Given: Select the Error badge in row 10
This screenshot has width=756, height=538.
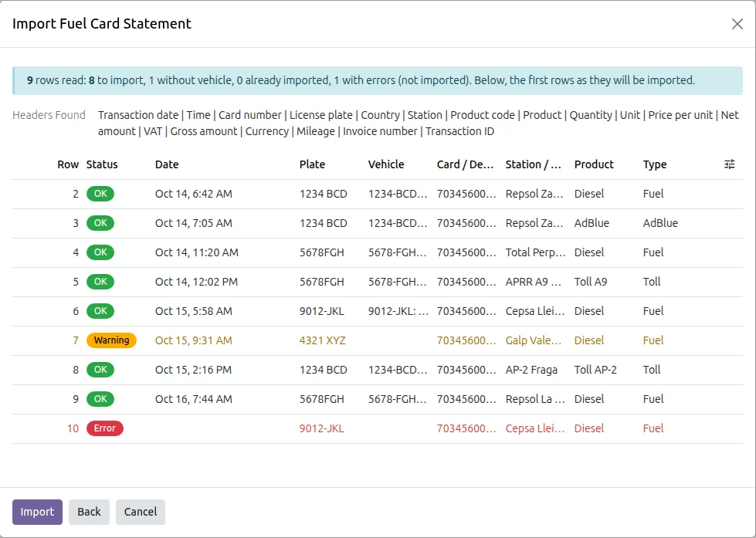Looking at the screenshot, I should click(x=104, y=428).
